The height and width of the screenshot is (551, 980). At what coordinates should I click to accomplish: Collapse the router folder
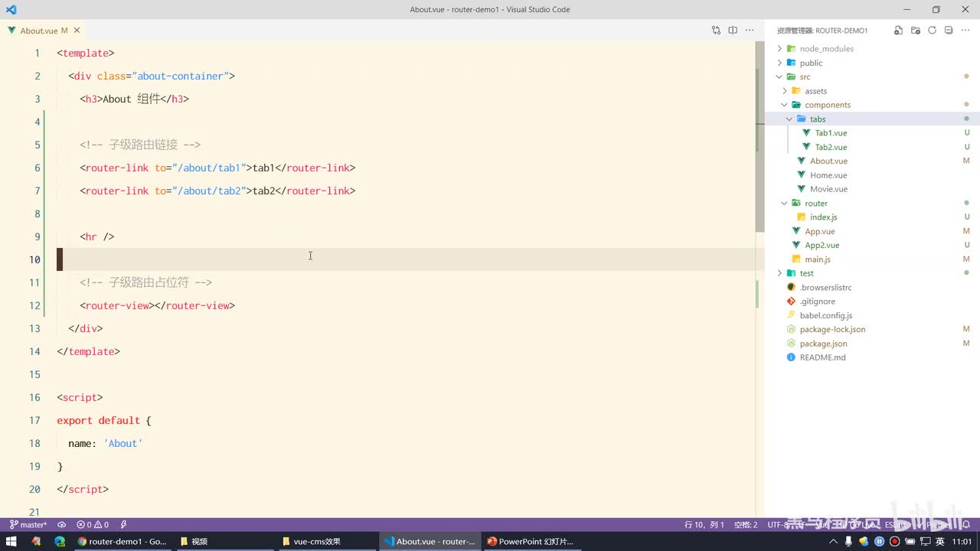click(785, 204)
